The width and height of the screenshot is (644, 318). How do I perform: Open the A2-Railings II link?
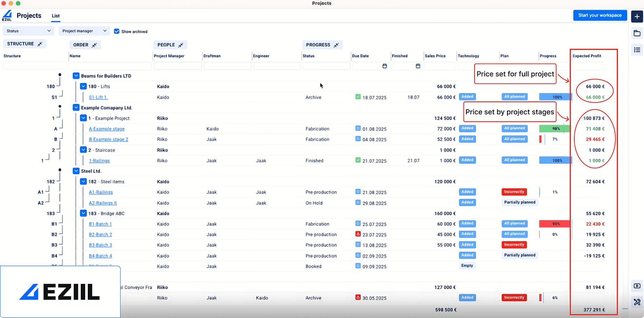coord(103,203)
